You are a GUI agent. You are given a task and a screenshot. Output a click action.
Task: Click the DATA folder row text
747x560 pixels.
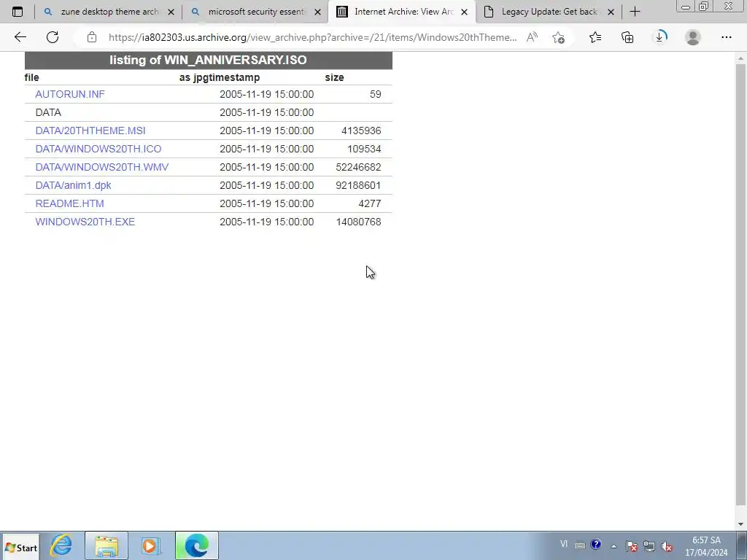48,112
